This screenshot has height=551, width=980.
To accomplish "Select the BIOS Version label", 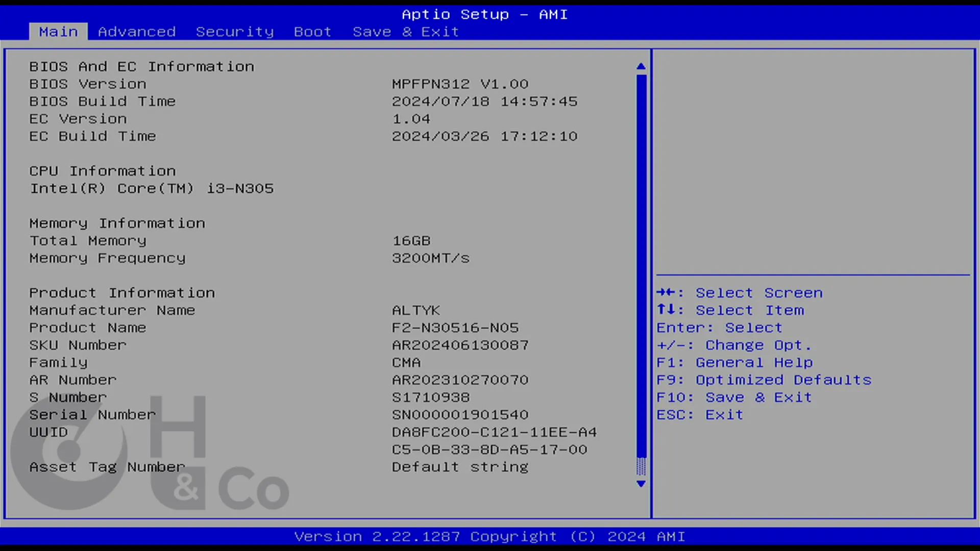I will click(x=88, y=84).
